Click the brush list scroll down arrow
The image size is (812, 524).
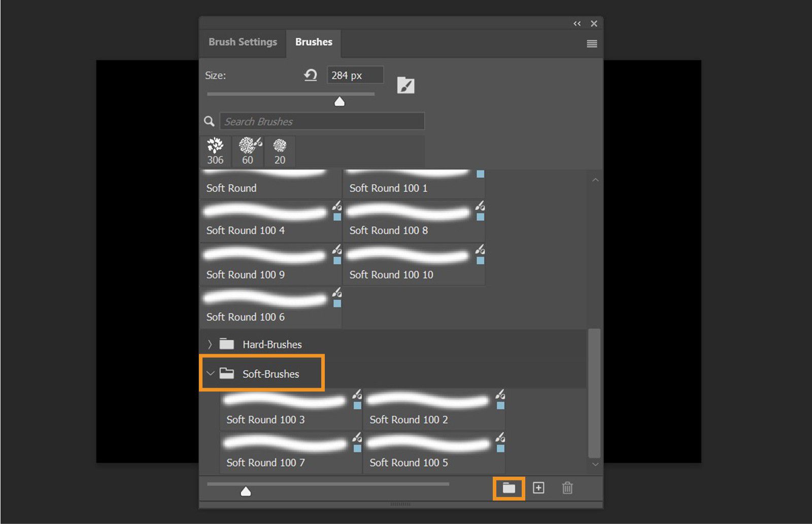(x=595, y=464)
